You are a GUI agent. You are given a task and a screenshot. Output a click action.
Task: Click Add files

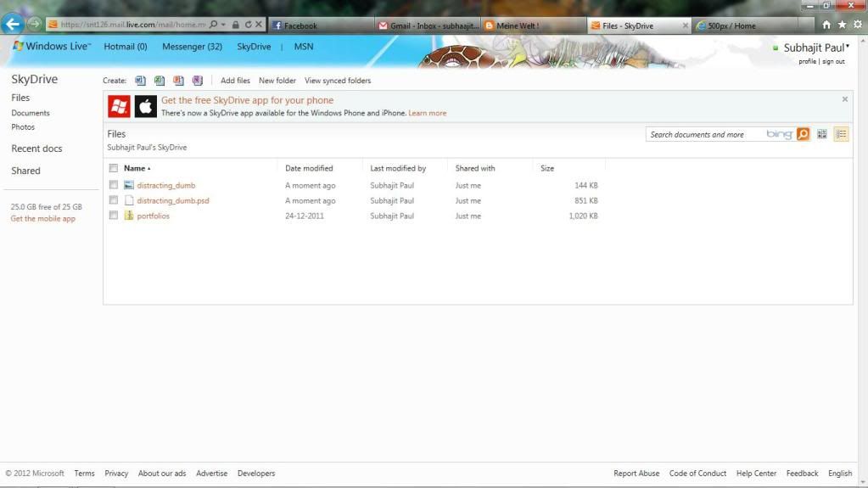point(235,81)
